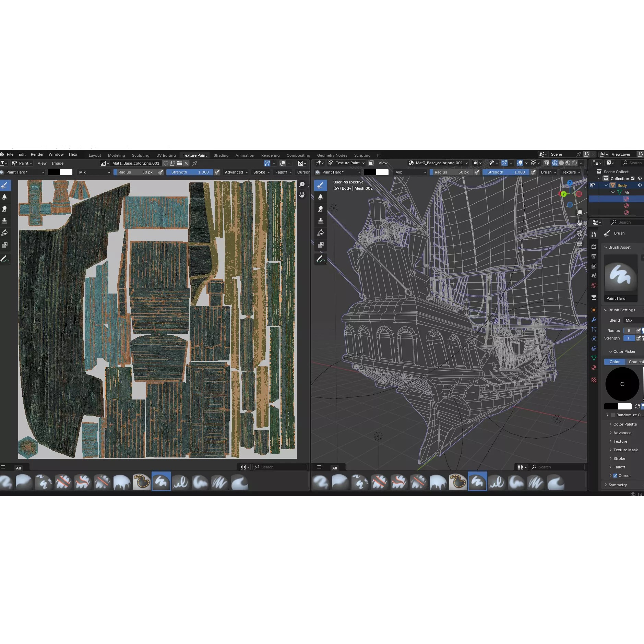Click the Strength slider in the image editor header
Screen dimensions: 644x644
(x=190, y=172)
